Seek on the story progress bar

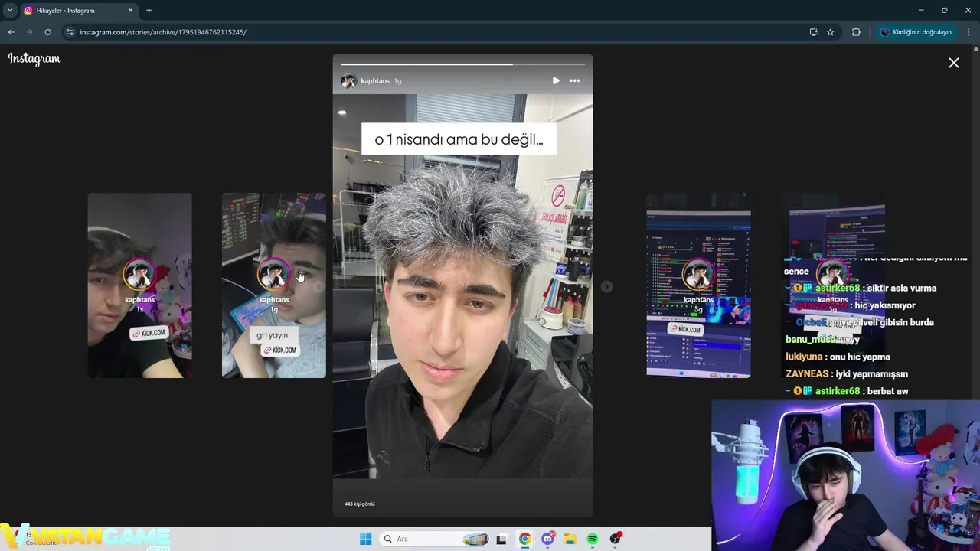point(462,64)
